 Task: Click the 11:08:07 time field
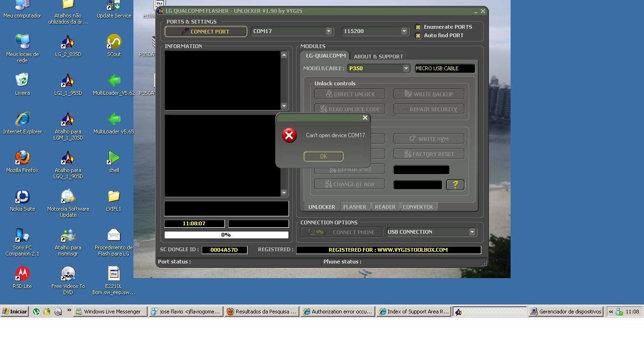pyautogui.click(x=194, y=223)
